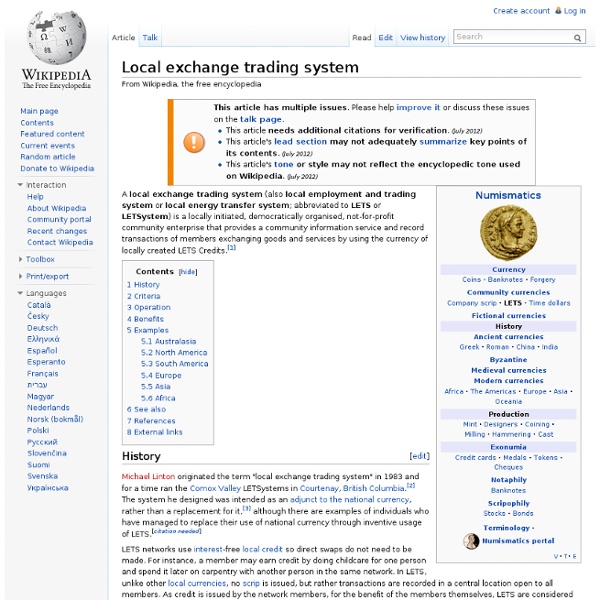Open the local currencies link
The image size is (600, 600).
click(x=197, y=584)
